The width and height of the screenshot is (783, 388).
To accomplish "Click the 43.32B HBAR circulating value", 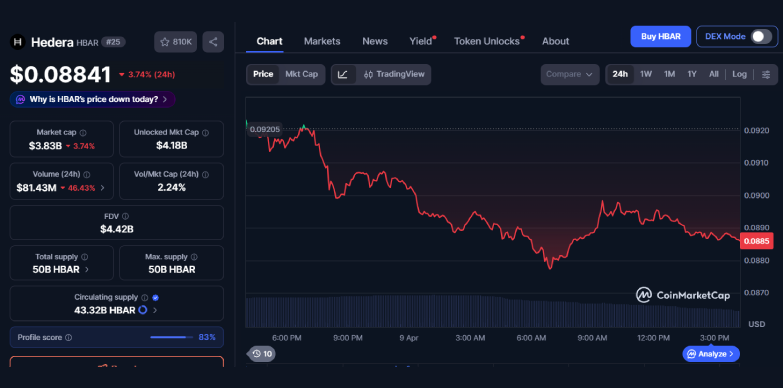I will (105, 310).
